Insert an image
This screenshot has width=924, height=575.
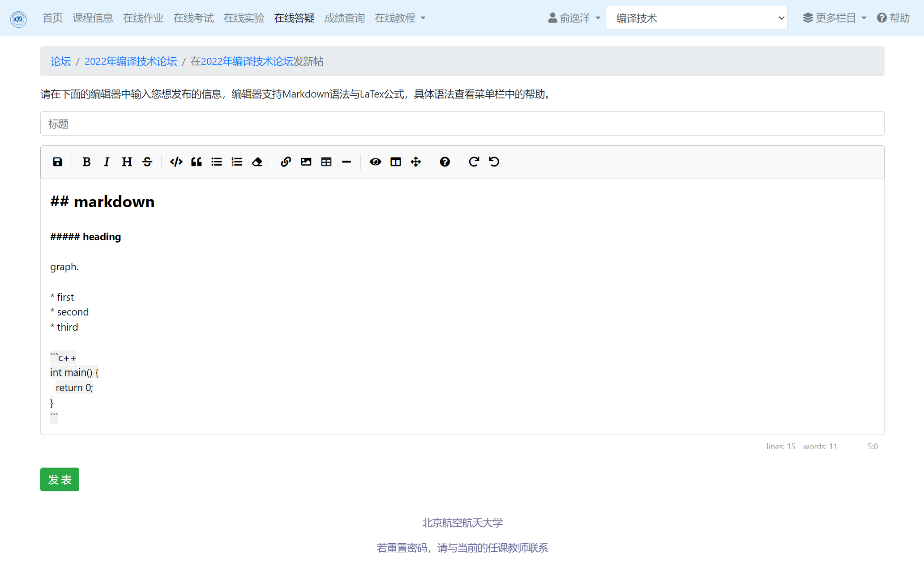306,162
